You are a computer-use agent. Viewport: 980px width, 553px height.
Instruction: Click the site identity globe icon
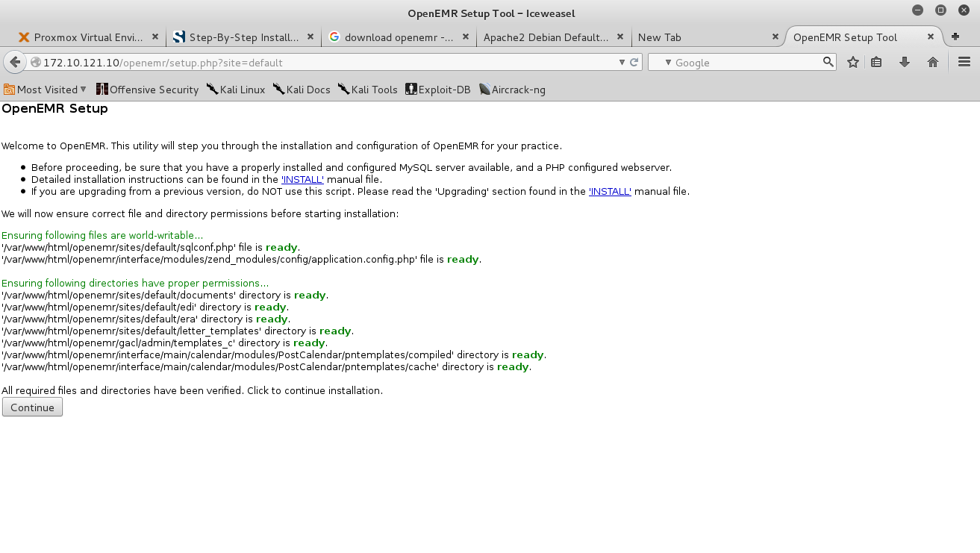pyautogui.click(x=35, y=63)
